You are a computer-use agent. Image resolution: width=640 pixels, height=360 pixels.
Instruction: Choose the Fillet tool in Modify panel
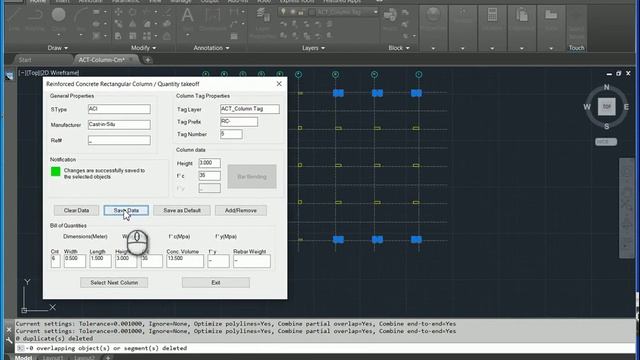point(147,24)
